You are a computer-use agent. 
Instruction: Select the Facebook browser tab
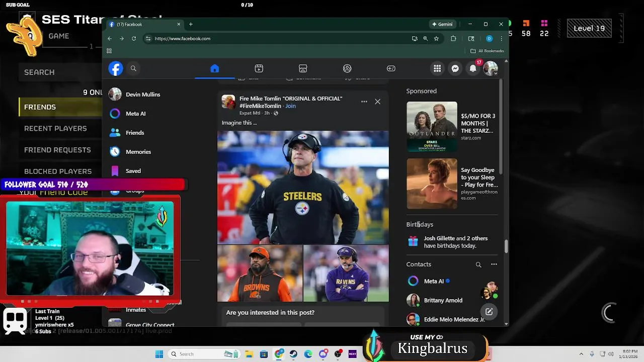(144, 24)
